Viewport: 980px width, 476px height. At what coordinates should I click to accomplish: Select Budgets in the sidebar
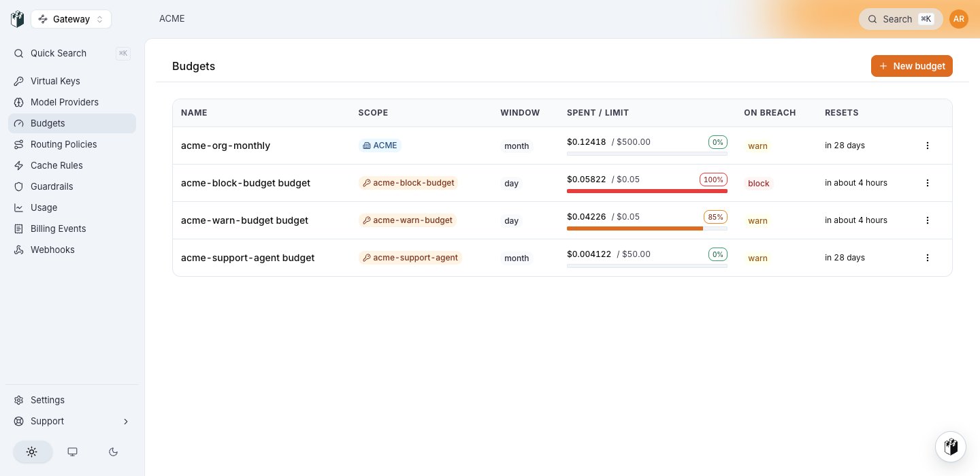[x=72, y=123]
